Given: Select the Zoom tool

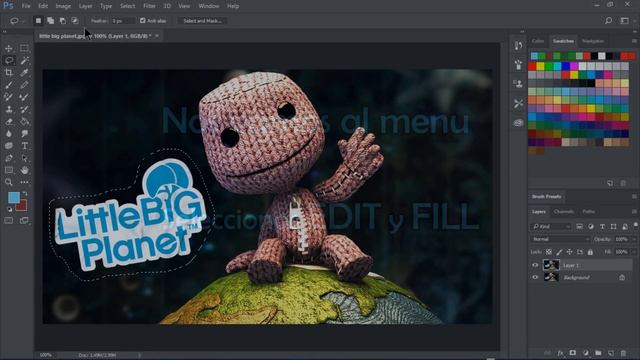Looking at the screenshot, I should 9,182.
